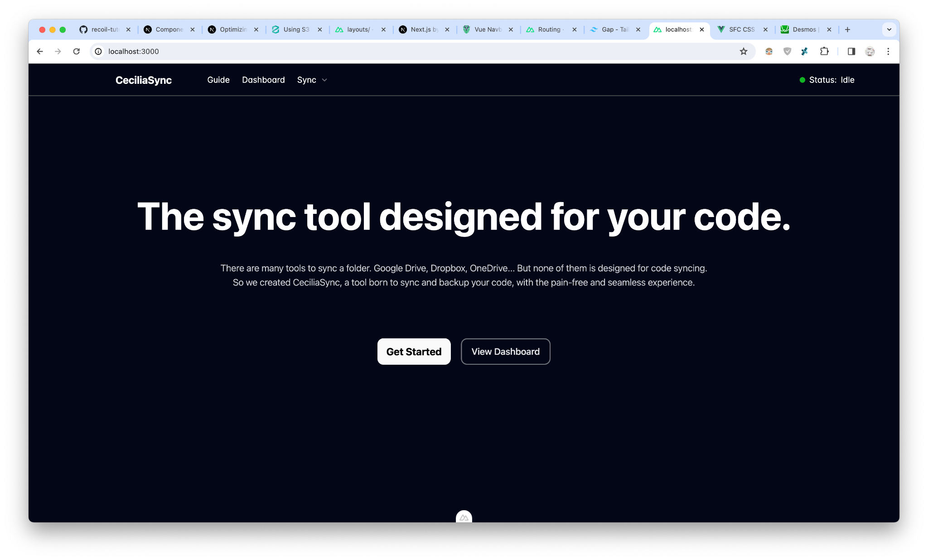Open Chrome three-dot menu

[x=888, y=51]
